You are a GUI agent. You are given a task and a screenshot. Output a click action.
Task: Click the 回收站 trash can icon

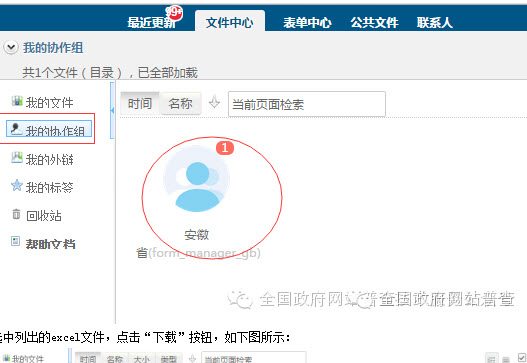(16, 214)
